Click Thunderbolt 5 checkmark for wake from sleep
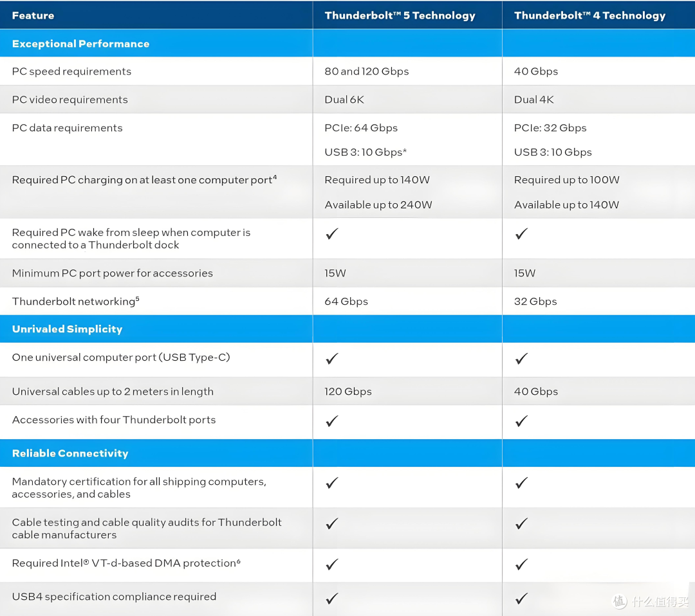Image resolution: width=695 pixels, height=616 pixels. tap(332, 233)
